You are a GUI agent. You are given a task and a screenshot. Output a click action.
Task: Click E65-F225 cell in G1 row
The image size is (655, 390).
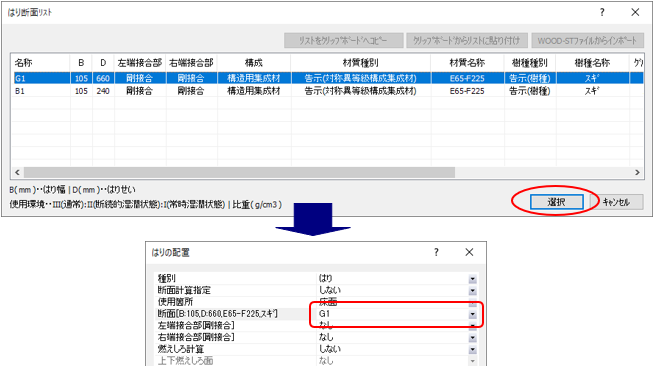point(467,78)
